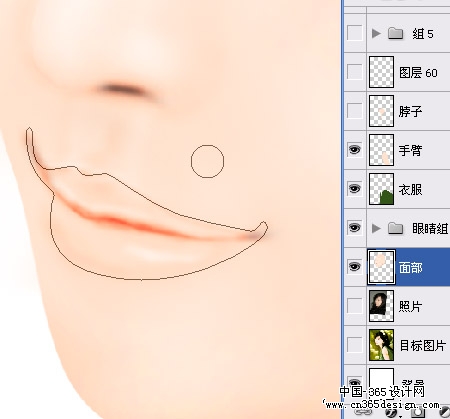Click the 眼睛组 folder icon

point(396,228)
